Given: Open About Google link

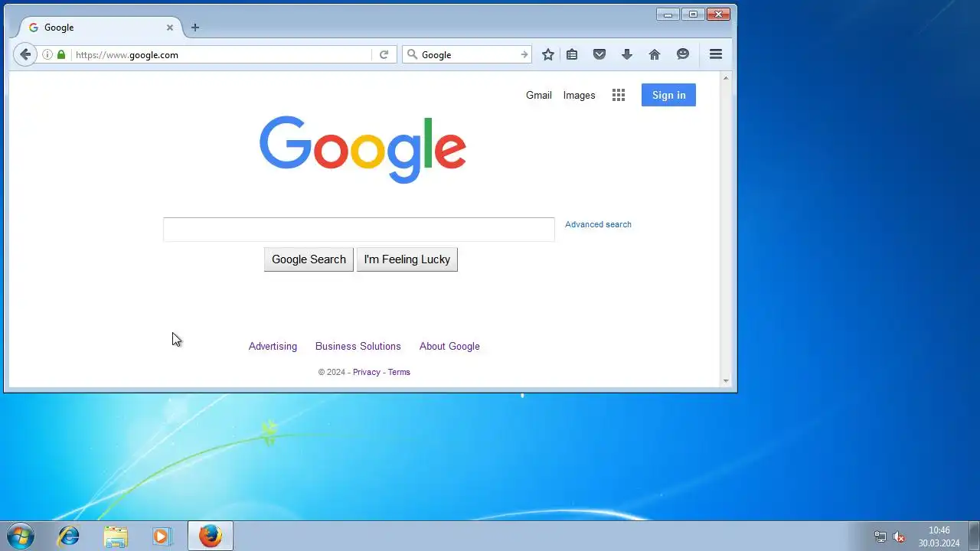Looking at the screenshot, I should click(449, 346).
